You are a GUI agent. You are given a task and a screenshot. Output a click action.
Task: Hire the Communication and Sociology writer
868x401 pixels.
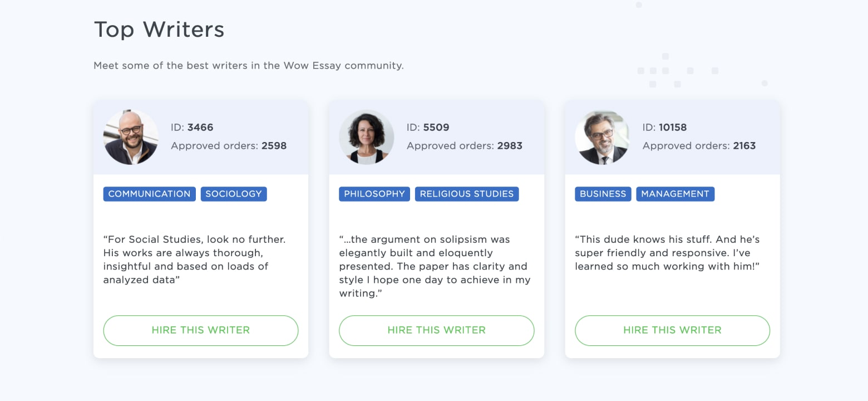click(x=201, y=330)
